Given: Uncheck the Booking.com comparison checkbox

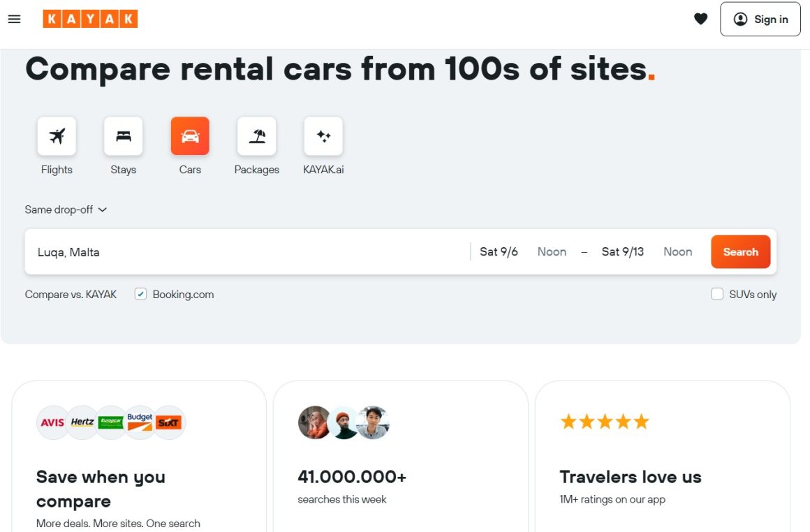Looking at the screenshot, I should [140, 294].
